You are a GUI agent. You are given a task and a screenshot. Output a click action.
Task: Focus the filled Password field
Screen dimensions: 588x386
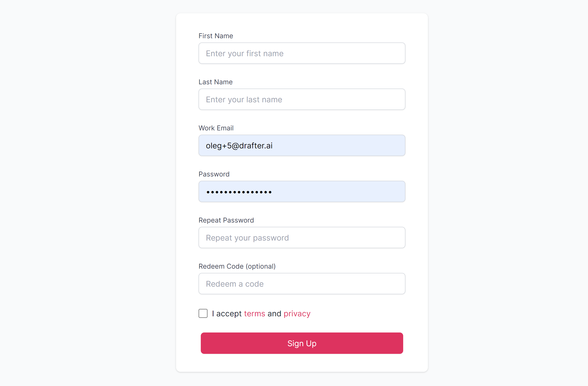point(321,192)
